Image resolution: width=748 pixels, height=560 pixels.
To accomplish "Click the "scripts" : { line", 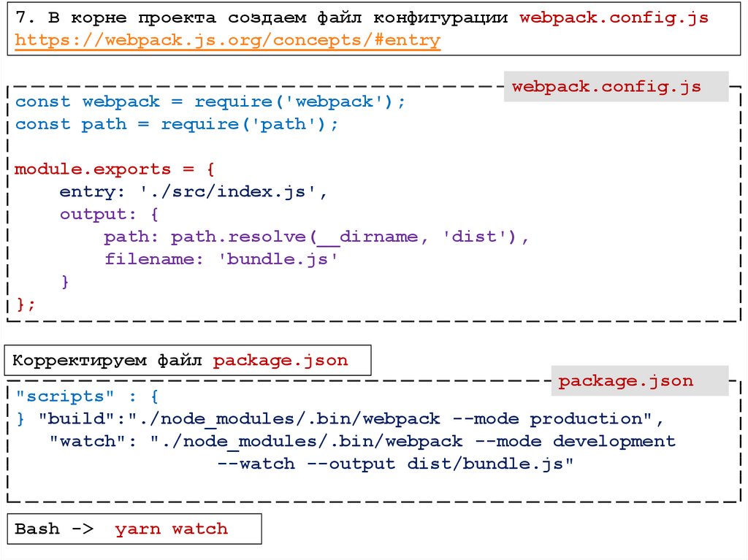I will click(87, 396).
